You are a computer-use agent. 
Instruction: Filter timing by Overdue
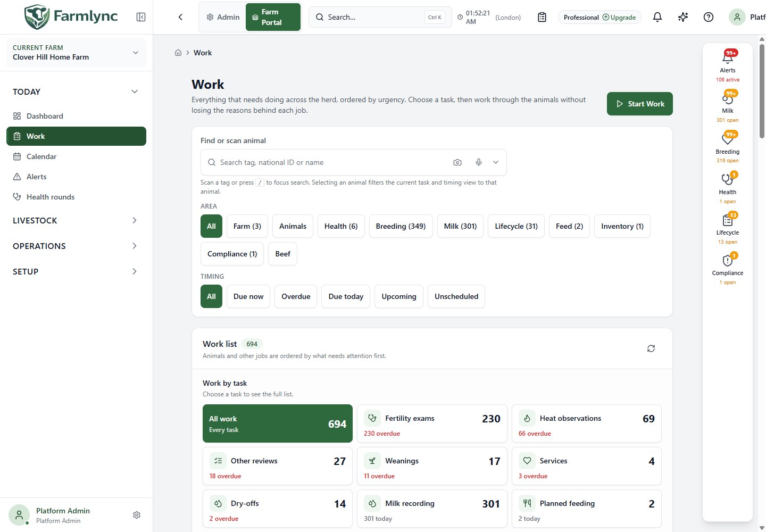pos(296,296)
